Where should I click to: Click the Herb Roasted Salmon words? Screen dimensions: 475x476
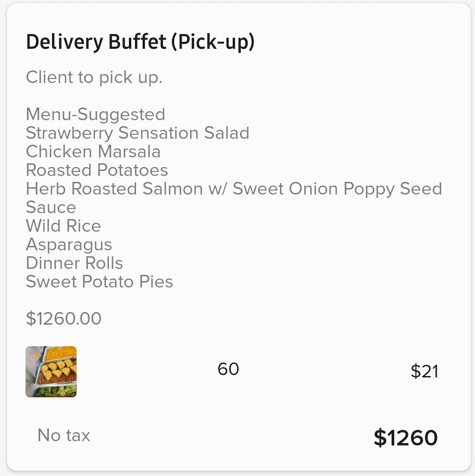click(114, 189)
